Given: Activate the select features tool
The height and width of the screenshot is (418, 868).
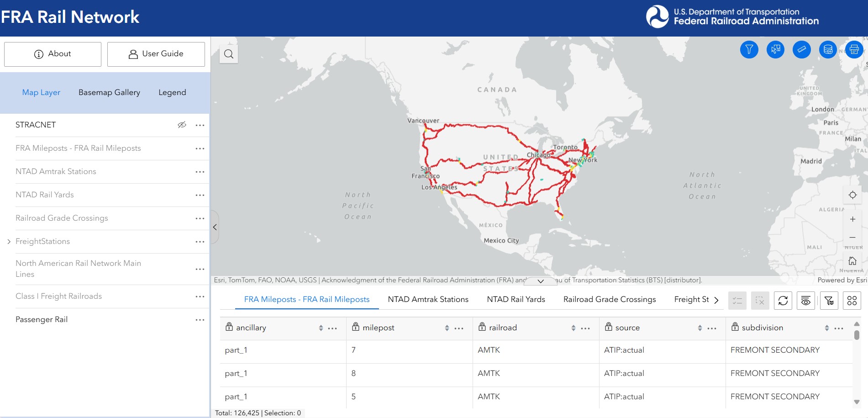Looking at the screenshot, I should pos(775,49).
